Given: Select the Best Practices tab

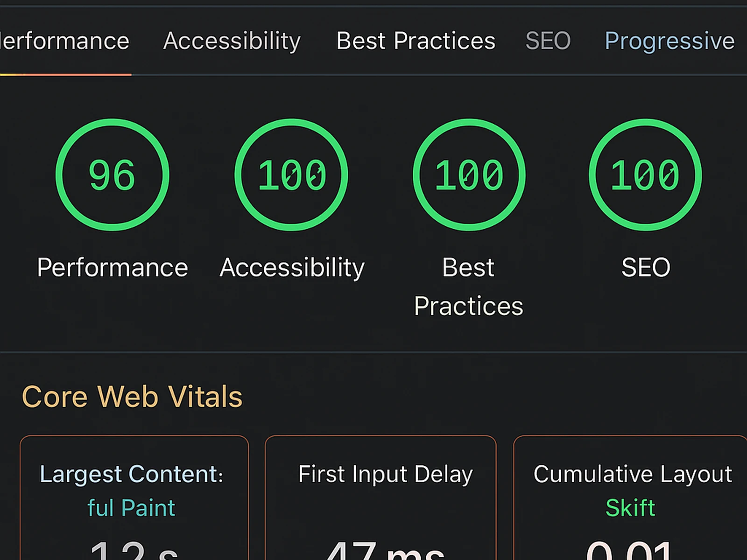Looking at the screenshot, I should click(x=416, y=41).
